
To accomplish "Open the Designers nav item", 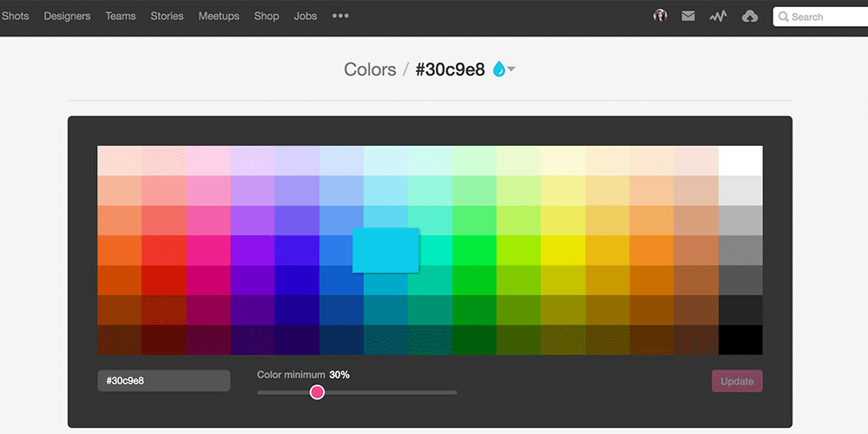I will pos(67,16).
